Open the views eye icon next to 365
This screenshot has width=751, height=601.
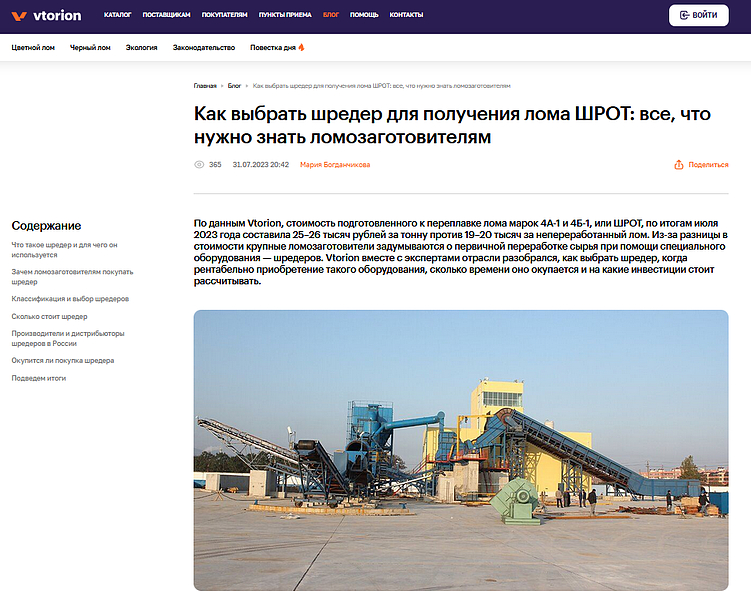[x=199, y=165]
